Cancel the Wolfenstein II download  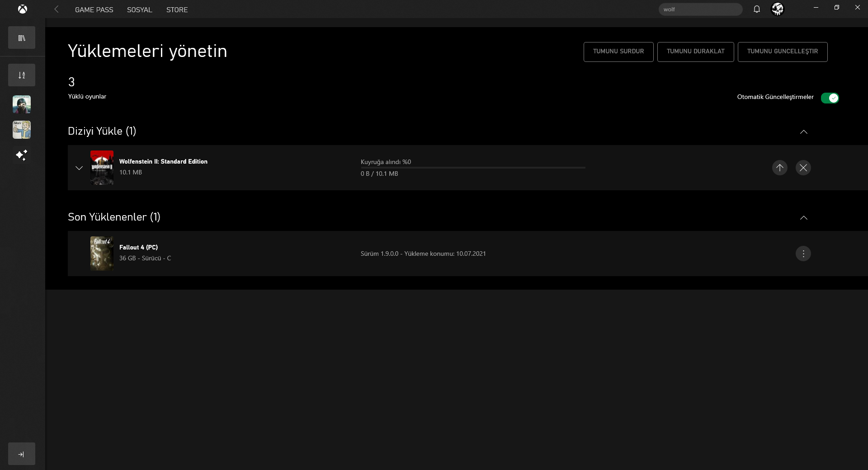[x=803, y=168]
